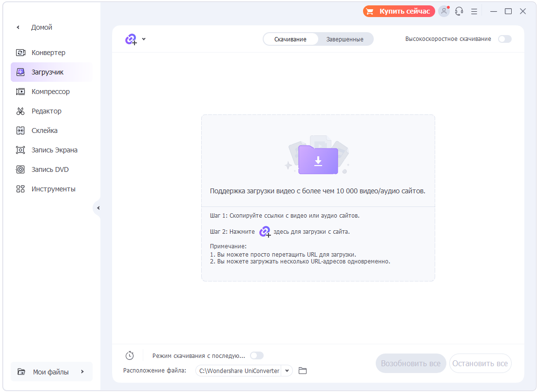Click the file location path field
The width and height of the screenshot is (538, 392).
tap(239, 371)
